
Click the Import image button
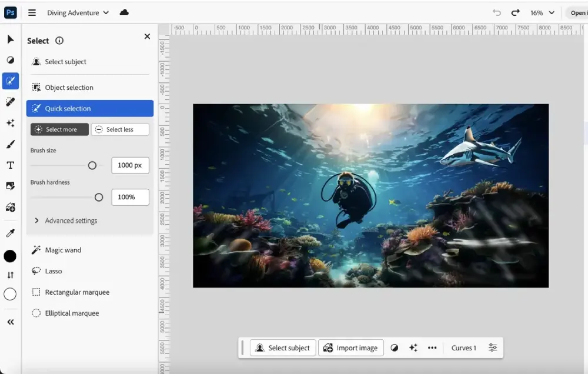[x=351, y=348]
